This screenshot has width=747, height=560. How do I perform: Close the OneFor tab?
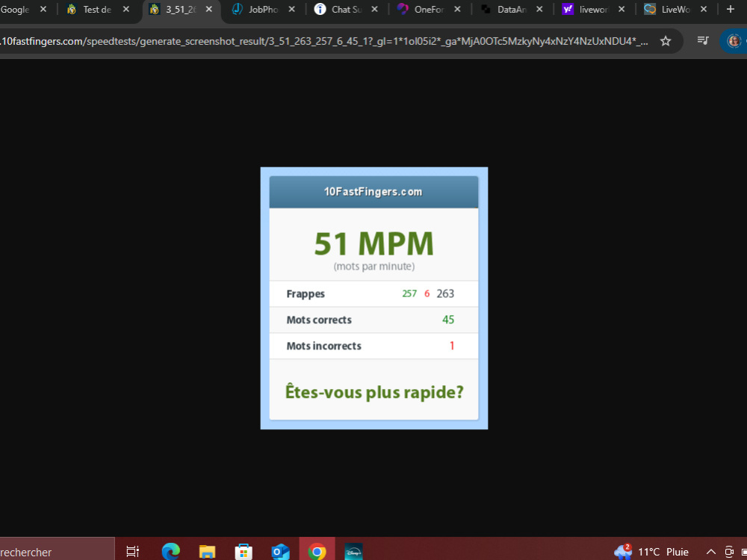click(x=457, y=10)
